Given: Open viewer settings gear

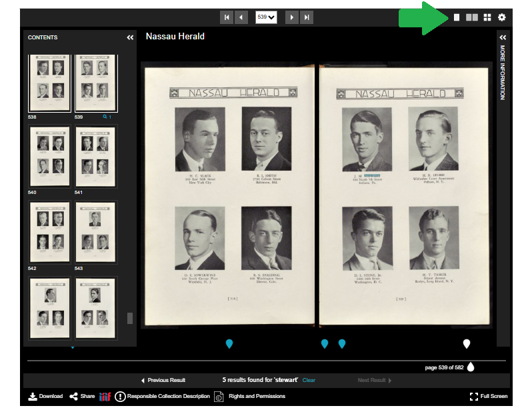Looking at the screenshot, I should [x=502, y=17].
